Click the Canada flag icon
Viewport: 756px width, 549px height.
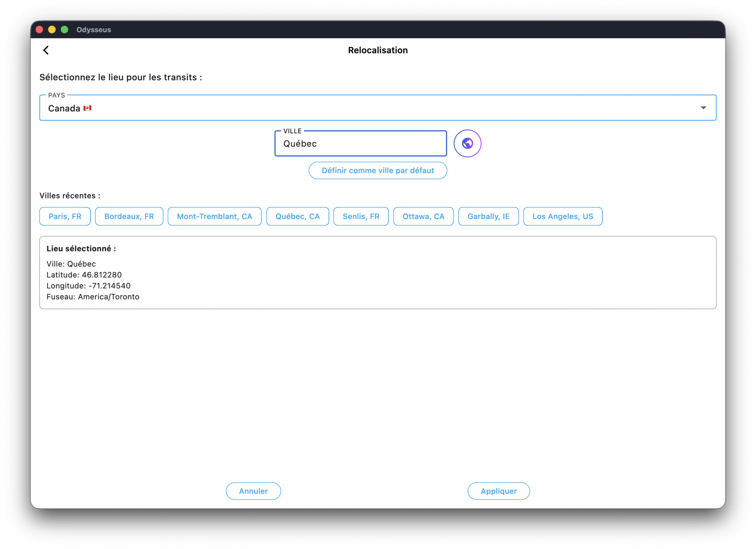point(87,108)
